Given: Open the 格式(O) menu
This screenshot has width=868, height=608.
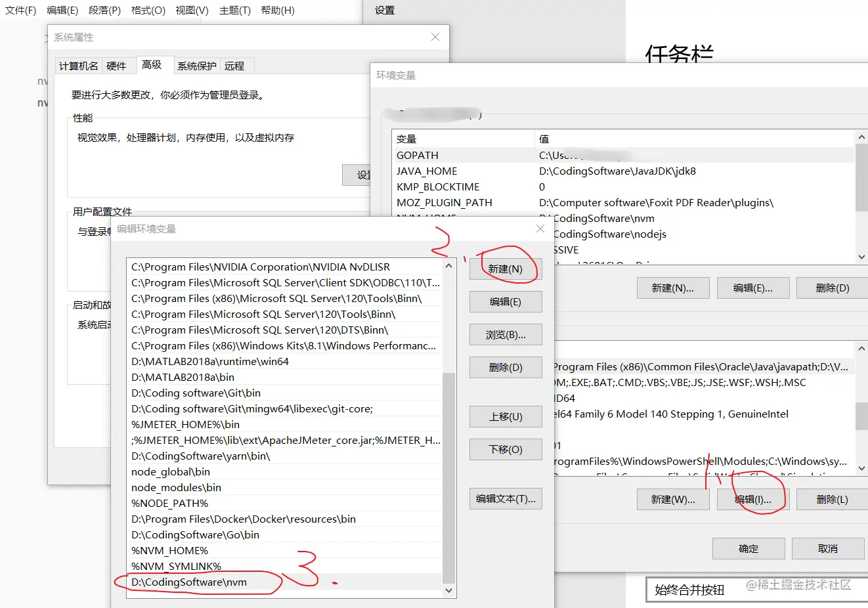Looking at the screenshot, I should pos(148,11).
